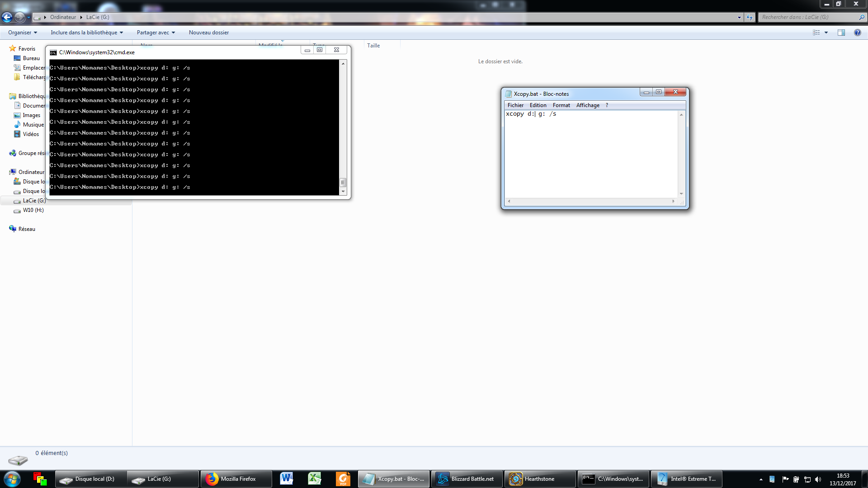Viewport: 868px width, 488px height.
Task: Switch to the cmd taskbar button
Action: pyautogui.click(x=613, y=479)
